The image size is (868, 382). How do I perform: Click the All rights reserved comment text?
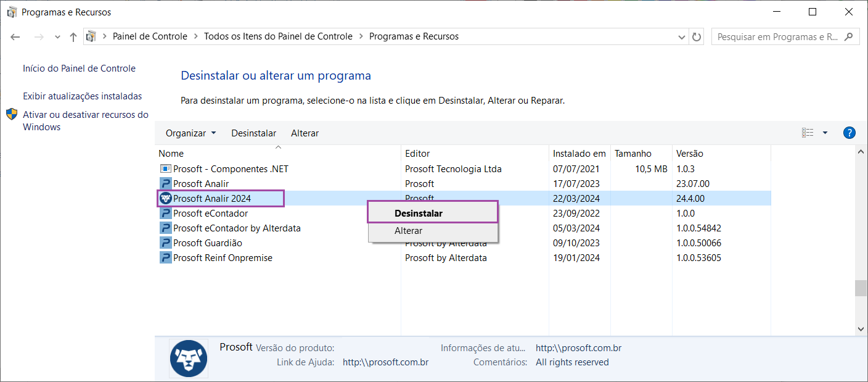[x=572, y=362]
